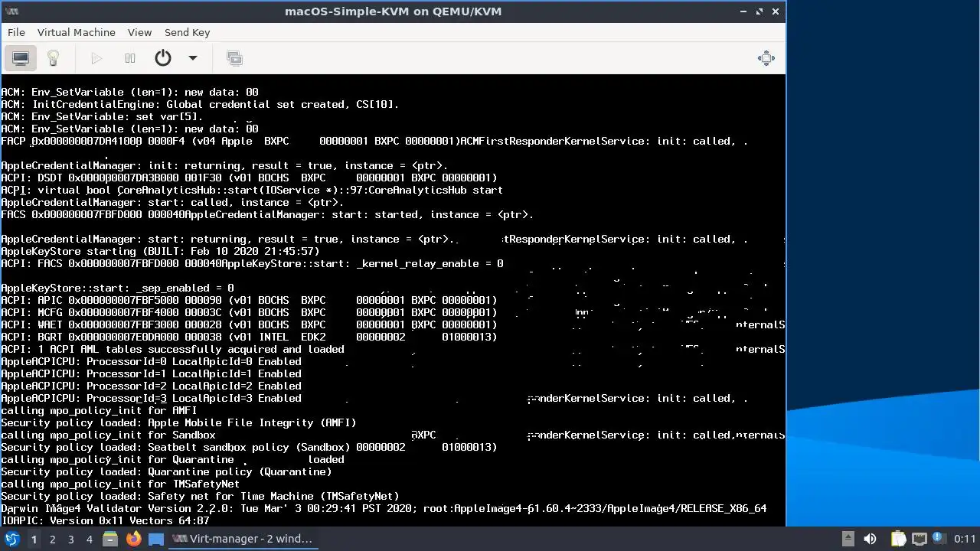The width and height of the screenshot is (980, 551).
Task: Click the show desktop panel icon
Action: [x=156, y=539]
